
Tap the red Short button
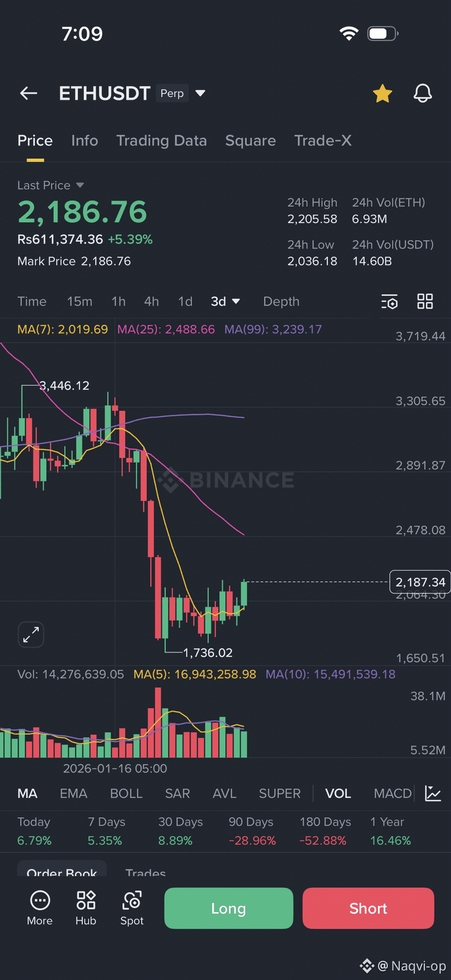click(x=368, y=908)
